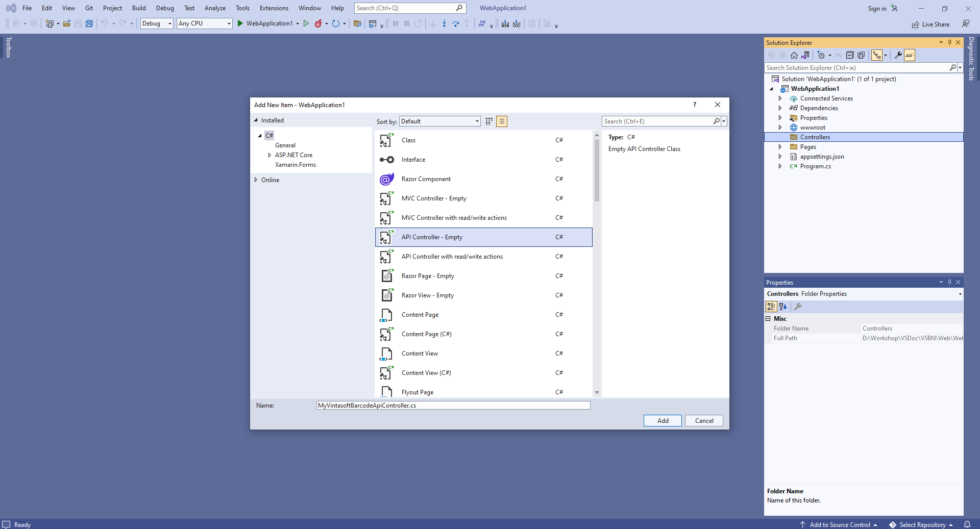
Task: Click the Home icon in Solution Explorer
Action: [x=794, y=55]
